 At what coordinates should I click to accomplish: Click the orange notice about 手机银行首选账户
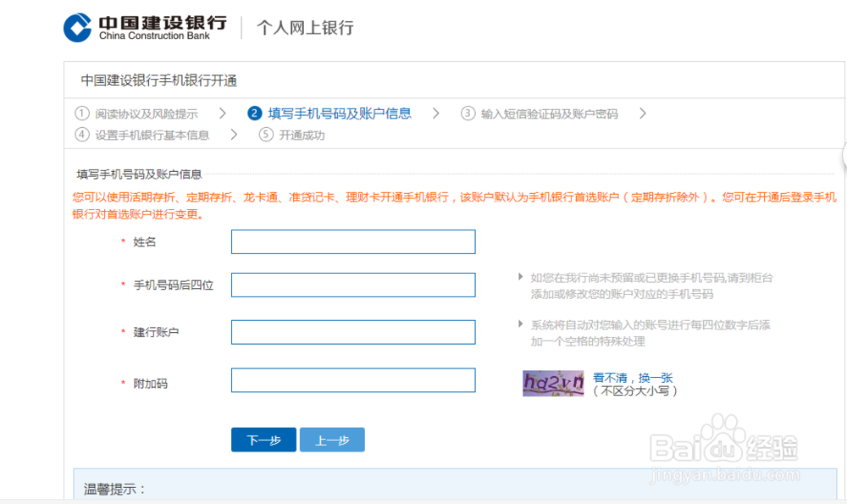[454, 205]
